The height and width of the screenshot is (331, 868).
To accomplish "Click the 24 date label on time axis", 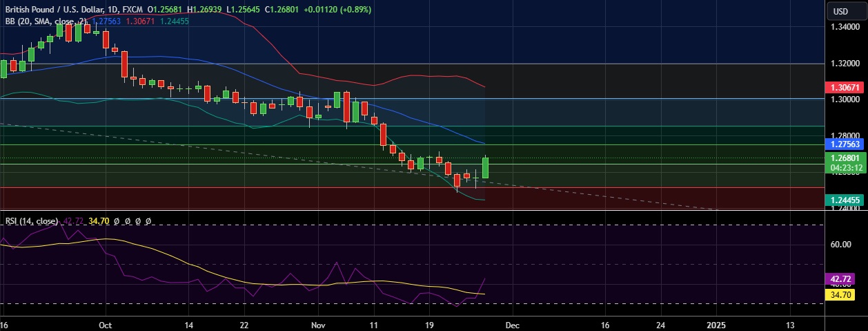I will point(660,324).
